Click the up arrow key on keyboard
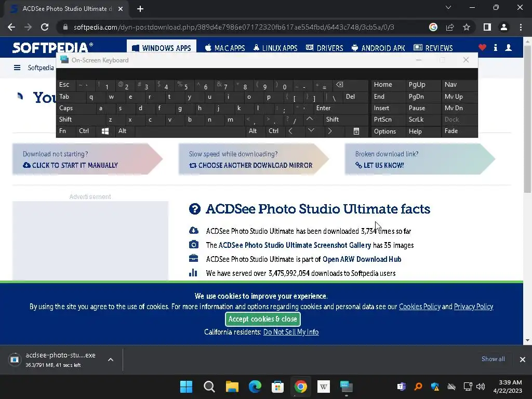 (x=310, y=119)
